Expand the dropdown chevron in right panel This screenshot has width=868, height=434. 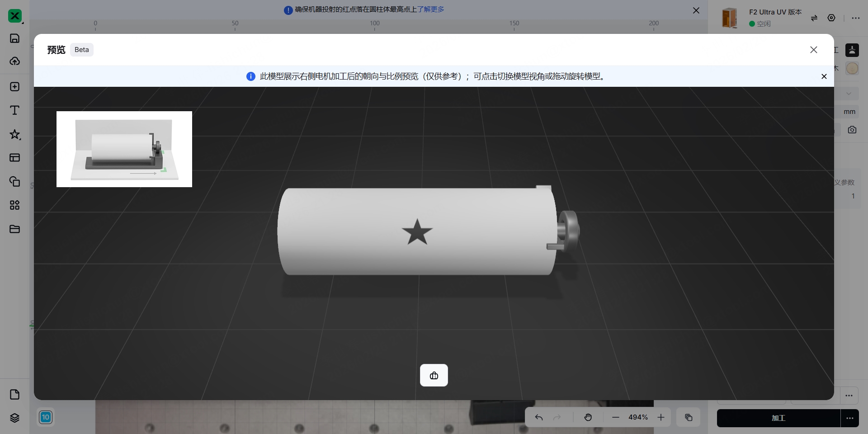click(x=849, y=94)
